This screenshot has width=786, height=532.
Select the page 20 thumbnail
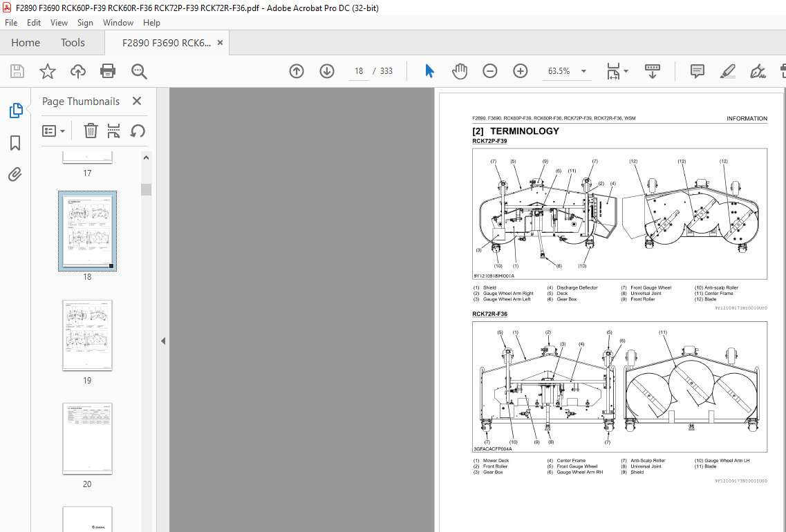click(x=87, y=439)
